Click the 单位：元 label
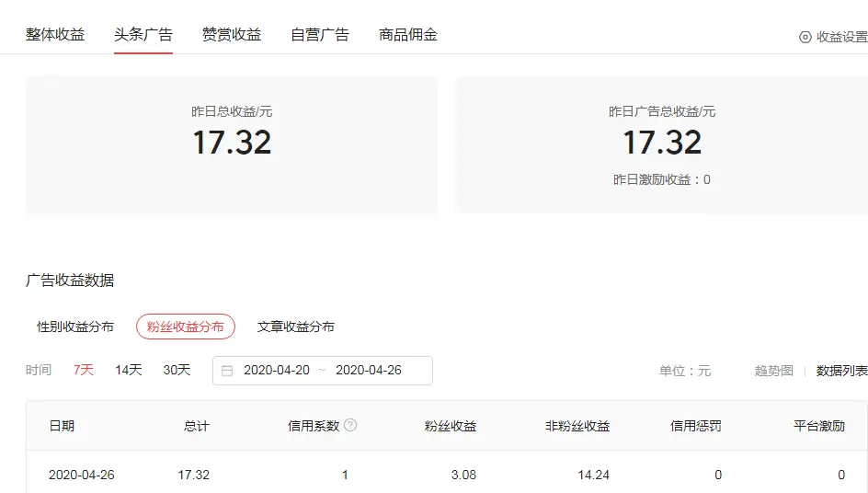This screenshot has height=493, width=868. coord(685,371)
